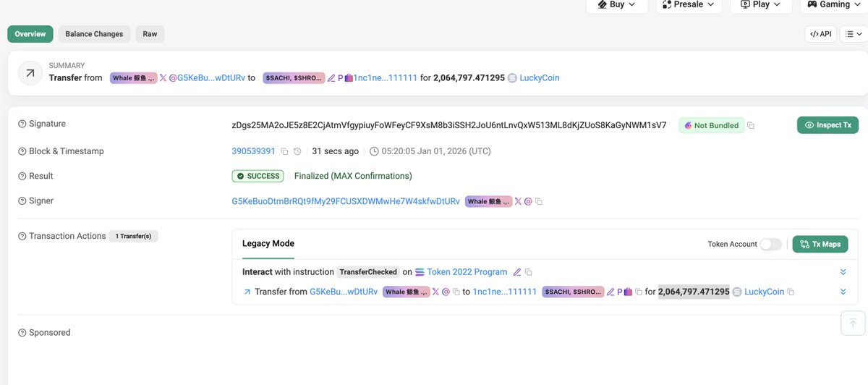
Task: Open the Raw tab
Action: [150, 34]
